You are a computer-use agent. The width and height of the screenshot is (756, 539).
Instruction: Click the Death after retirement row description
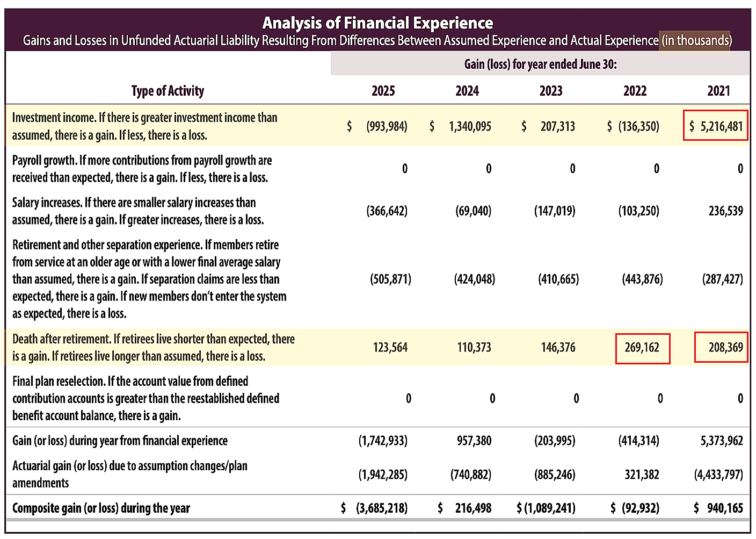(154, 348)
